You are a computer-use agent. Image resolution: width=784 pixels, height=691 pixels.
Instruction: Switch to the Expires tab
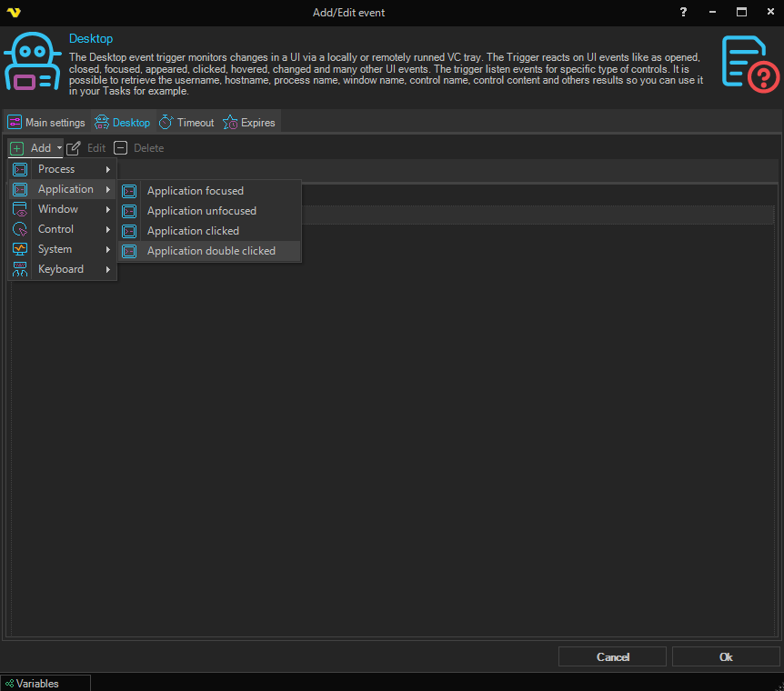(249, 122)
